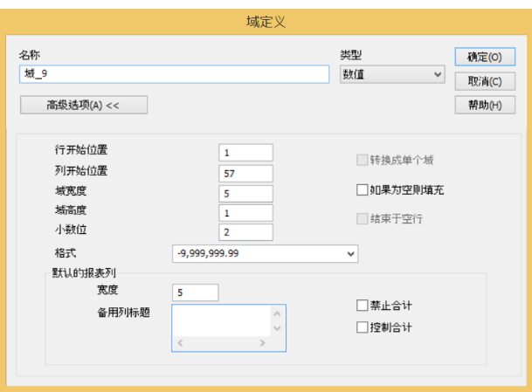Screen dimensions: 532x392
Task: Toggle the 控制合计 checkbox
Action: click(363, 327)
